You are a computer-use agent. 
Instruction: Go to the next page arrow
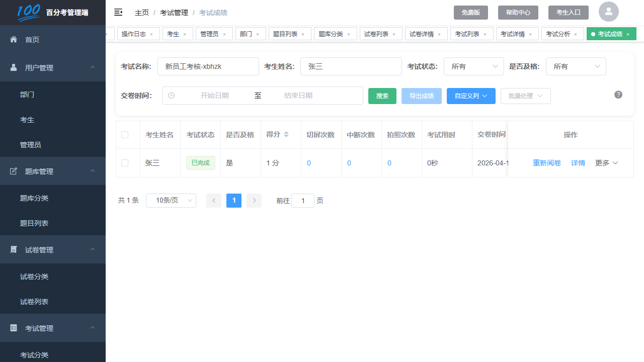[x=254, y=201]
